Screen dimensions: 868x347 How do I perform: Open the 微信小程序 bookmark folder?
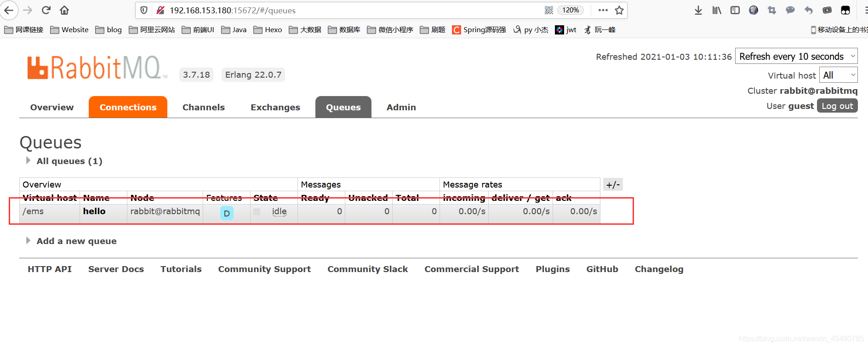pyautogui.click(x=390, y=30)
